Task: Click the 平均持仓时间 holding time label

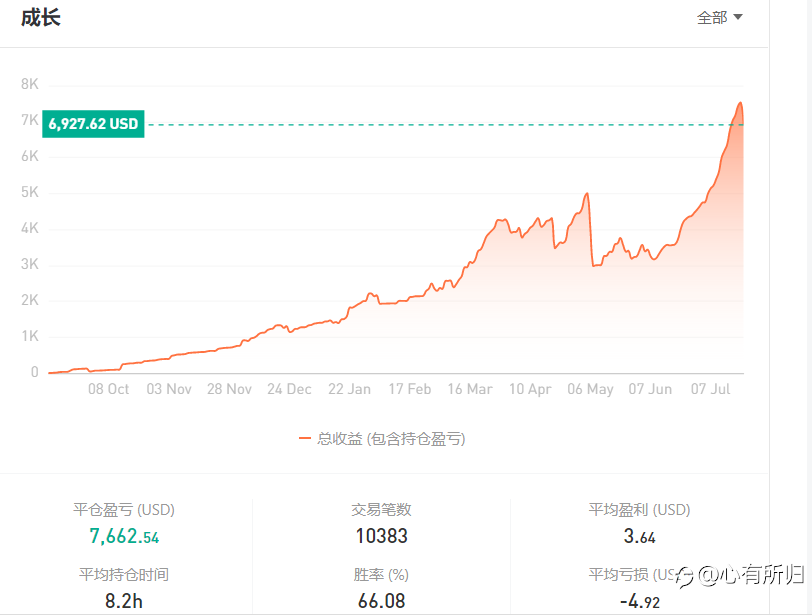Action: (x=124, y=575)
